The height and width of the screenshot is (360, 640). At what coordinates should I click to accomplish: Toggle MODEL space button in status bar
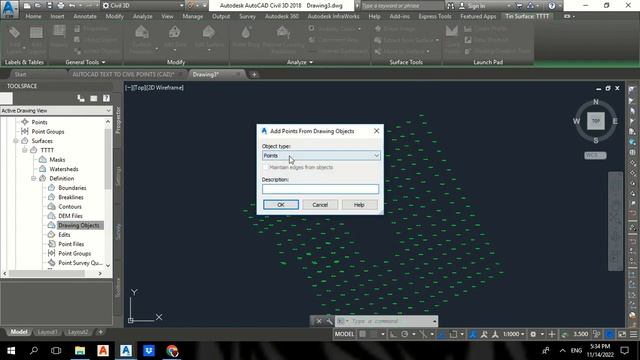(x=344, y=334)
